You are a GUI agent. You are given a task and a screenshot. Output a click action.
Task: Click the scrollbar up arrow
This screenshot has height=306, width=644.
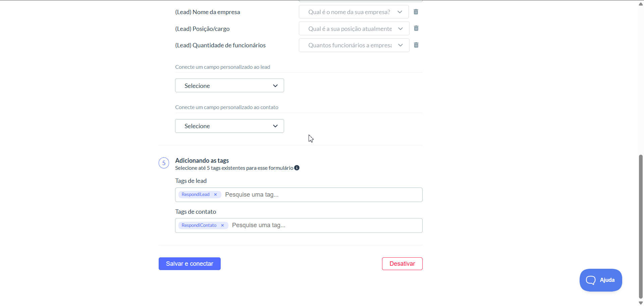pos(641,4)
